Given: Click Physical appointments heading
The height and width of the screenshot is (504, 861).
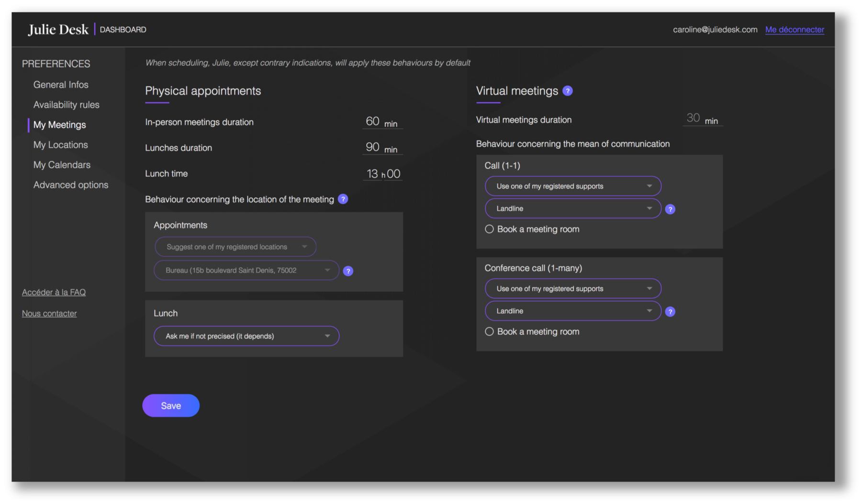Looking at the screenshot, I should 203,91.
